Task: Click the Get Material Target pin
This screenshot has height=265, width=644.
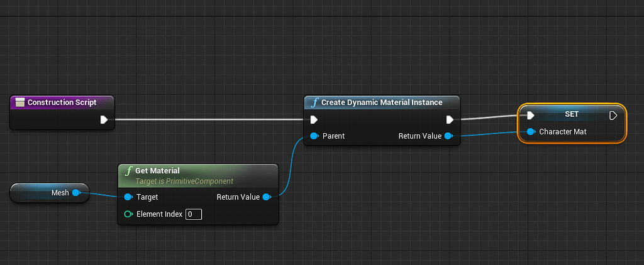Action: pyautogui.click(x=128, y=197)
